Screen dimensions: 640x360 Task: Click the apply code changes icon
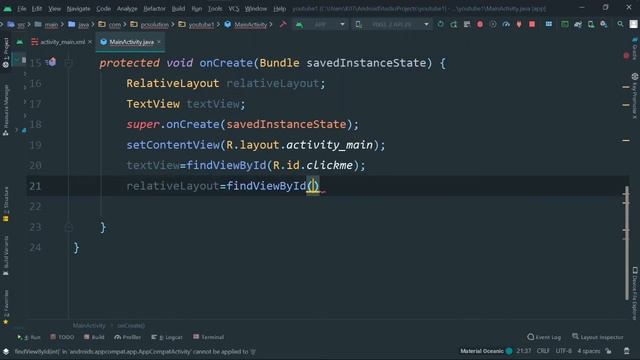point(467,24)
